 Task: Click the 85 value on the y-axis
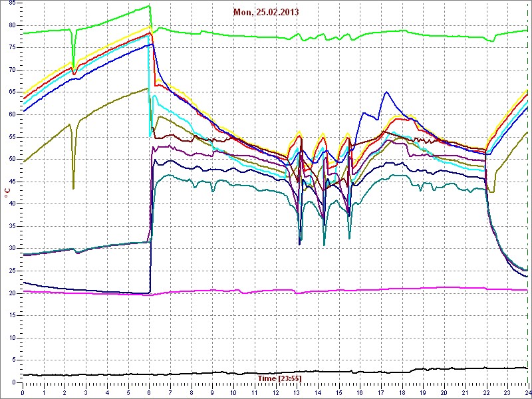pos(12,3)
